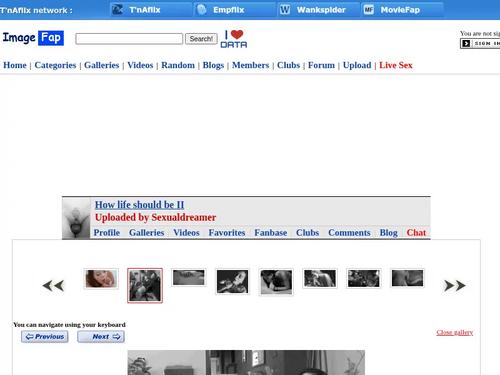Click the Next navigation button
This screenshot has height=375, width=500.
pyautogui.click(x=101, y=337)
